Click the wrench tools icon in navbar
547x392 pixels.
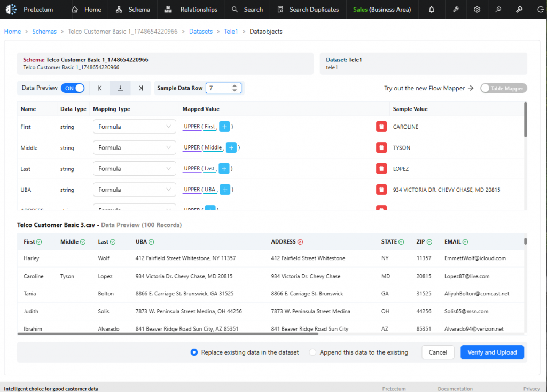tap(456, 10)
